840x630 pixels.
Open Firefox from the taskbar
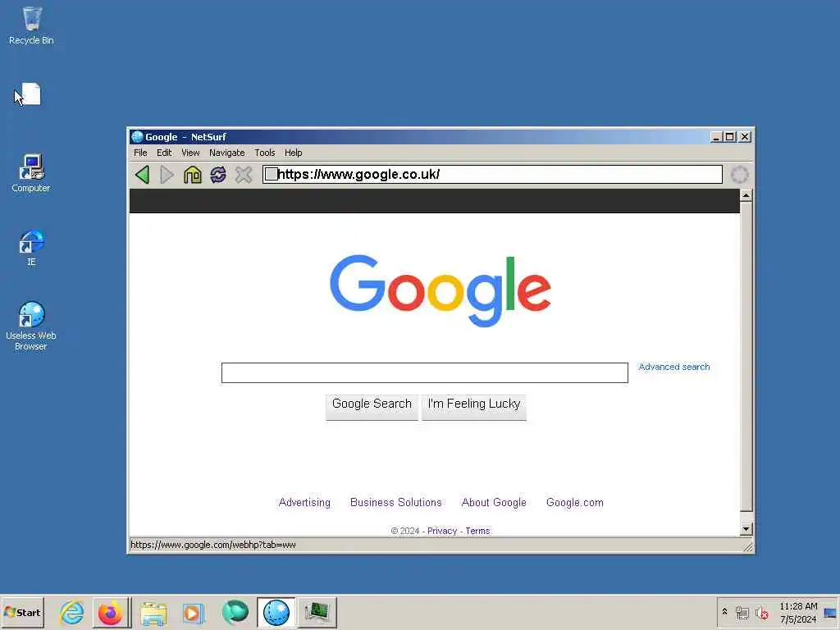[x=111, y=612]
